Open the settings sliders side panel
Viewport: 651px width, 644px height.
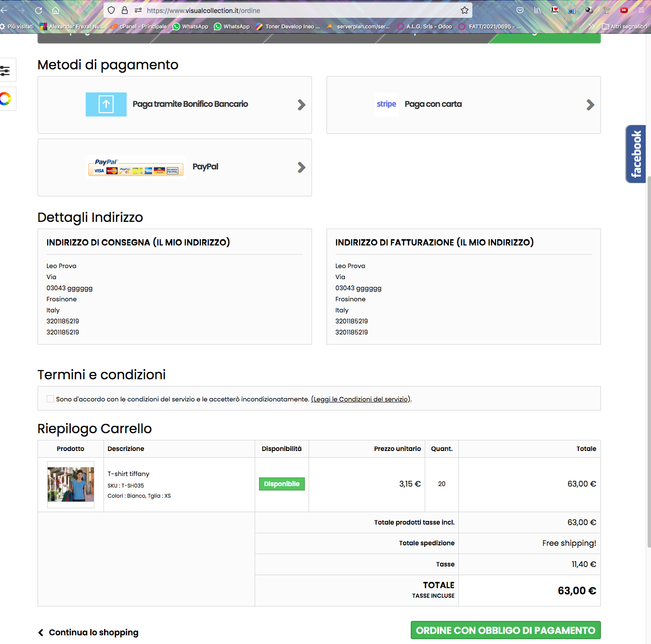pyautogui.click(x=5, y=70)
